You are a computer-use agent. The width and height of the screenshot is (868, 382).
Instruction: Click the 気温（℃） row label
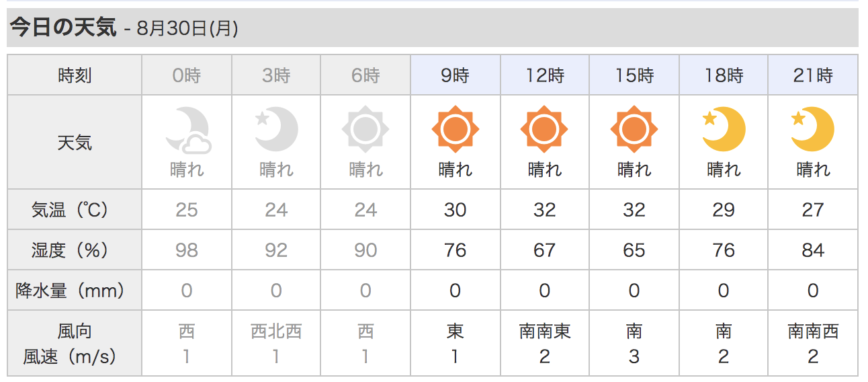coord(75,210)
